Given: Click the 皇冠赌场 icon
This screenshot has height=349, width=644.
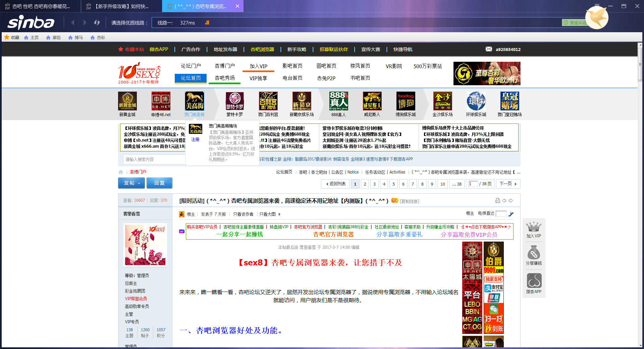Looking at the screenshot, I should 510,101.
